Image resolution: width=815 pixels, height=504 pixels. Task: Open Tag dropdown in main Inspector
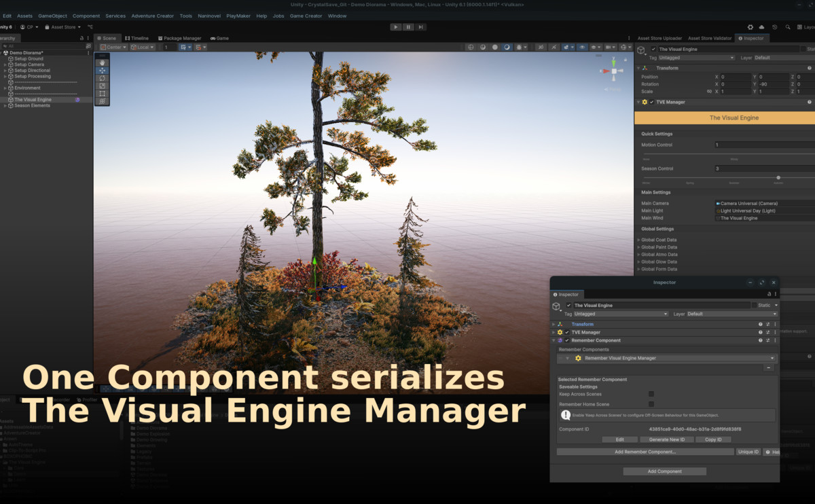click(x=697, y=58)
